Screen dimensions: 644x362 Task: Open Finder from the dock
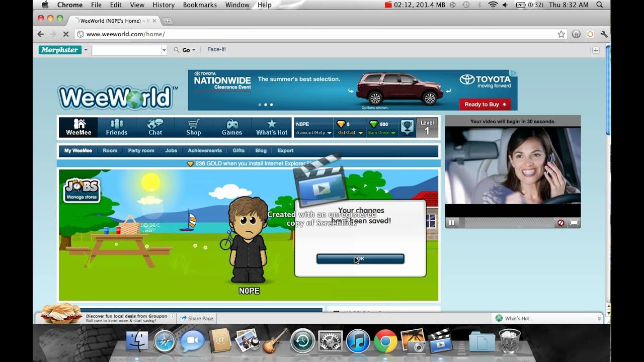137,342
